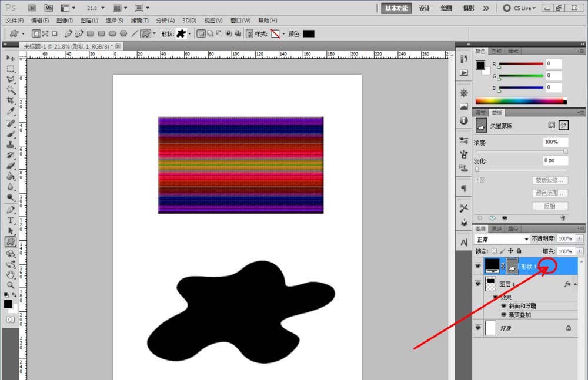Click the 浓度 density slider
588x380 pixels.
[521, 151]
